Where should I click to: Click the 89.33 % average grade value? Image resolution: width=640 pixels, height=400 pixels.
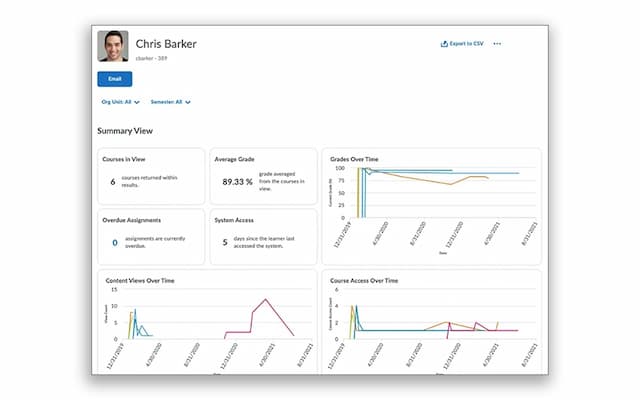coord(237,182)
